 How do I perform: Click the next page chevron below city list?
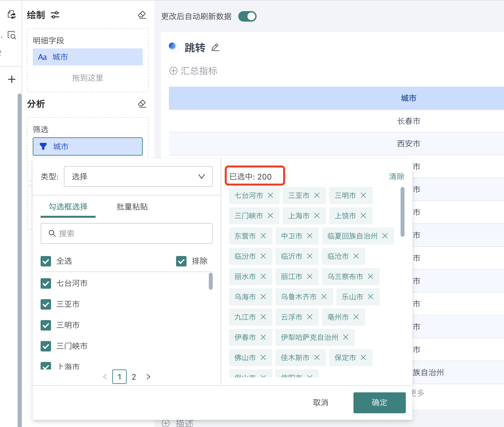click(x=148, y=377)
